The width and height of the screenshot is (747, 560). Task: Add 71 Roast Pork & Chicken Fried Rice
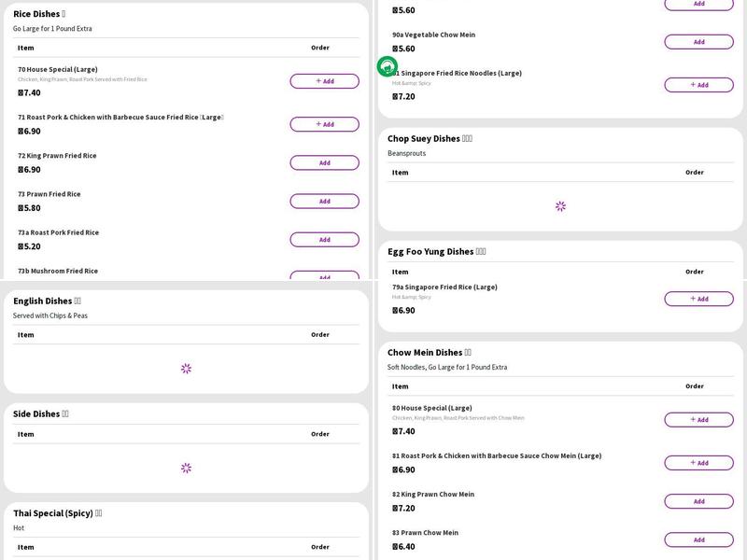(324, 124)
